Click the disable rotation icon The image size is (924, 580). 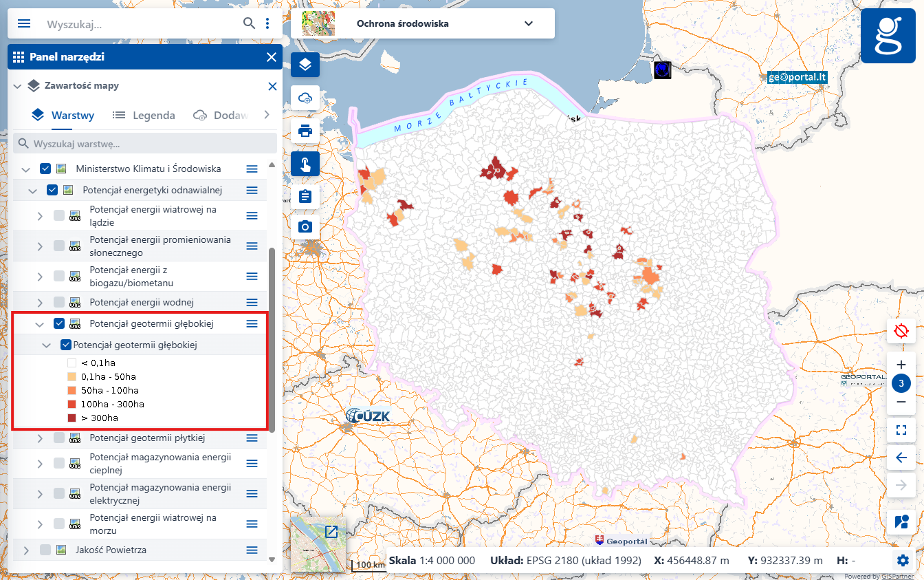coord(901,331)
